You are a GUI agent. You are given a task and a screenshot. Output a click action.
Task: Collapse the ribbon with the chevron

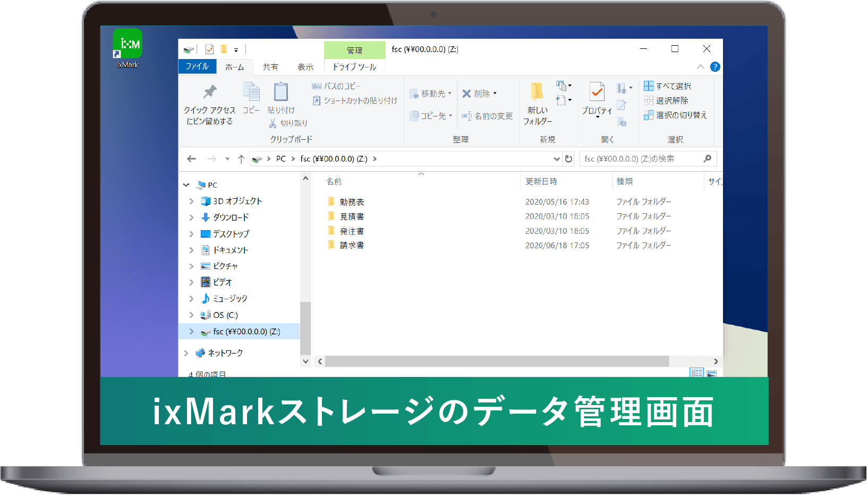click(701, 67)
